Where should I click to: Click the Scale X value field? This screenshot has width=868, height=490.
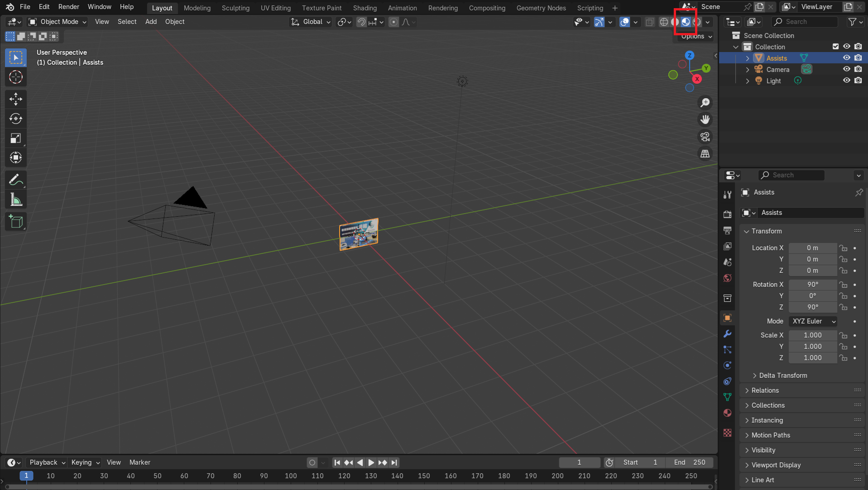812,335
